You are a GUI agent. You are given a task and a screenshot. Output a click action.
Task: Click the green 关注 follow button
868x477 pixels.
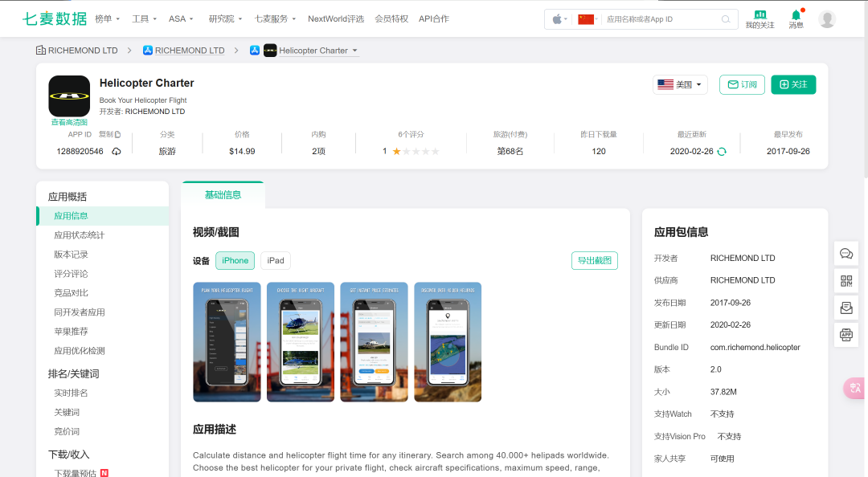[793, 84]
